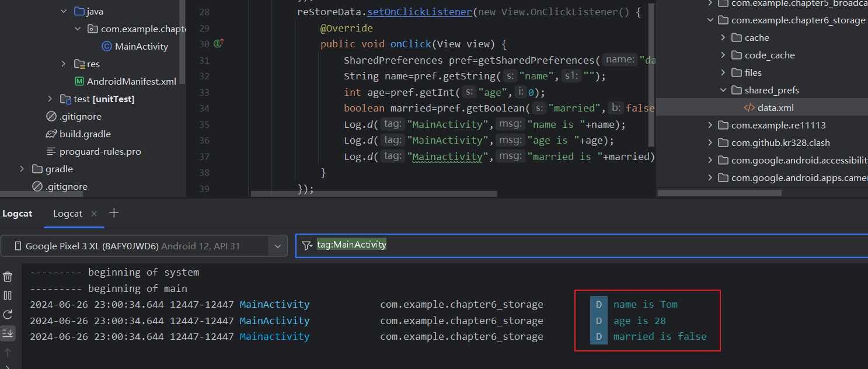Viewport: 868px width, 369px height.
Task: Pause Logcat output
Action: 8,295
